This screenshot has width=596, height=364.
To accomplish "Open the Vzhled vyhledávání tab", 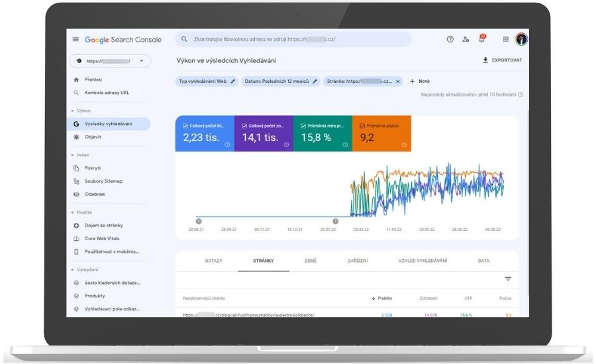I will [422, 261].
